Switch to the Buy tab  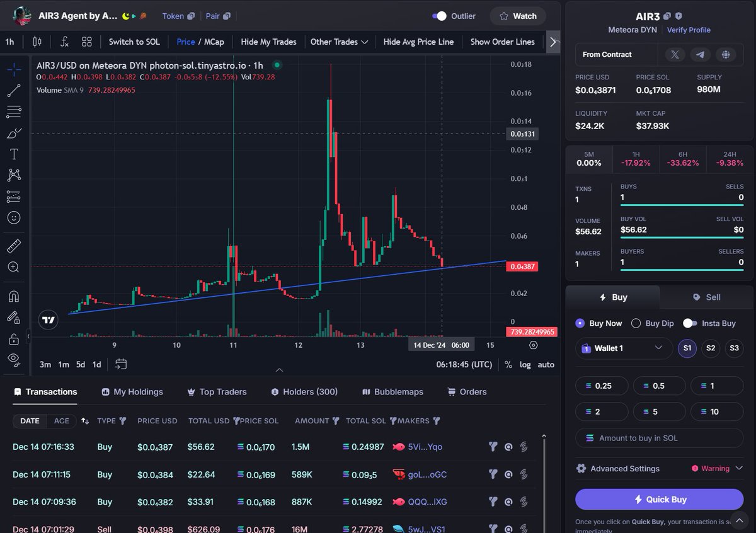(613, 297)
